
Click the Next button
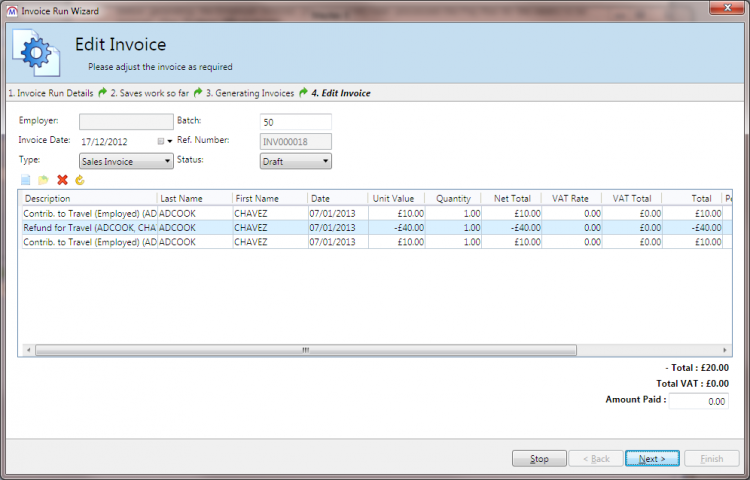652,459
